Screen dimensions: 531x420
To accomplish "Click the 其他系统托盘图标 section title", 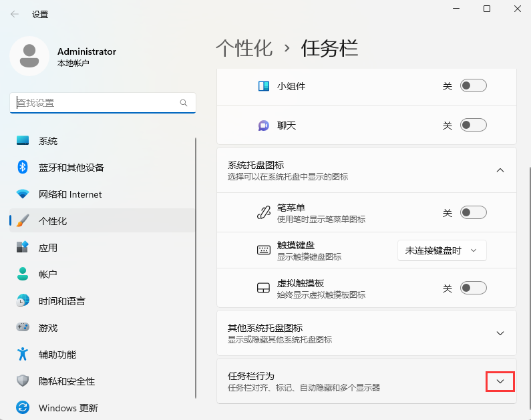I will pyautogui.click(x=264, y=328).
